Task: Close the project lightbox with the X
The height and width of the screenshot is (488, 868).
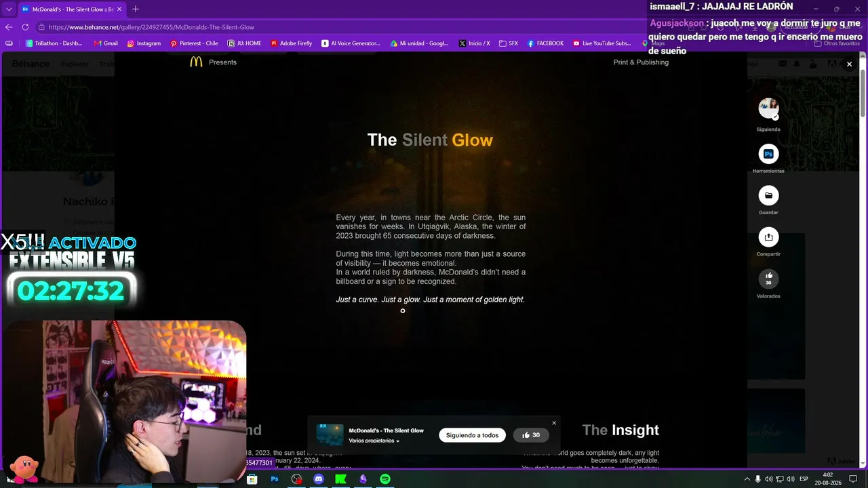Action: (849, 64)
